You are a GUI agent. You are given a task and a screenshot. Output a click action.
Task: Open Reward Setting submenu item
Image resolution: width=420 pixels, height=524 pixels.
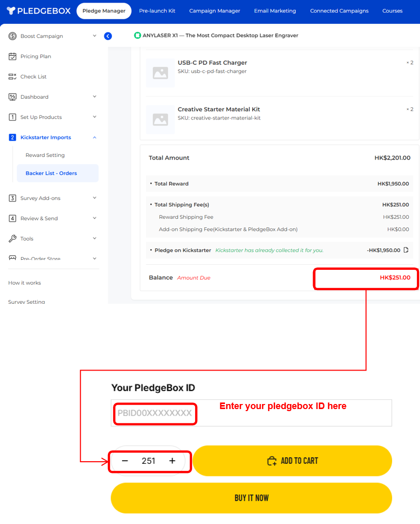[x=45, y=155]
